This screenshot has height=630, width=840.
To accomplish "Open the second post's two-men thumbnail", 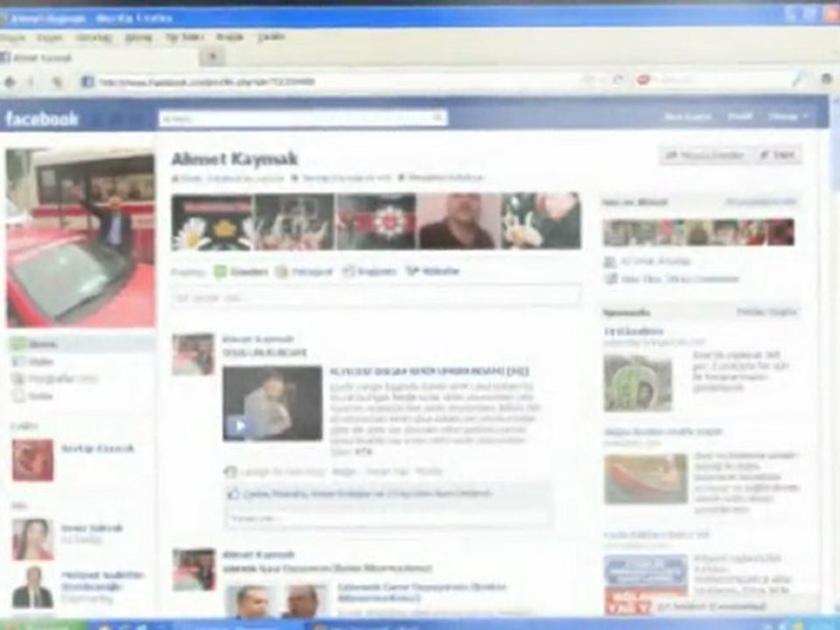I will click(x=276, y=600).
